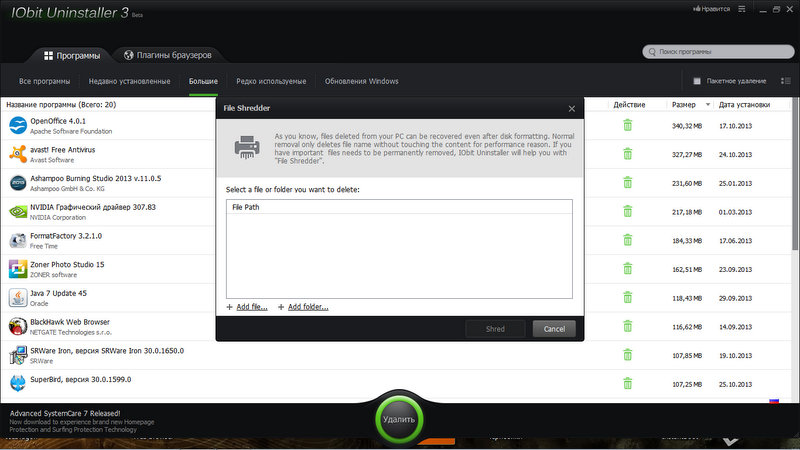Select the Большие filter tab
This screenshot has height=450, width=800.
[x=203, y=81]
